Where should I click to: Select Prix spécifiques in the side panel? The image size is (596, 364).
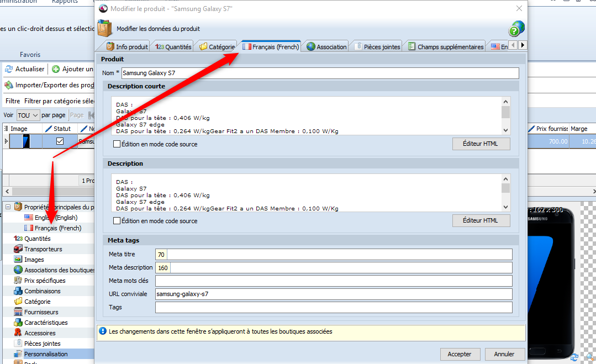(x=40, y=281)
